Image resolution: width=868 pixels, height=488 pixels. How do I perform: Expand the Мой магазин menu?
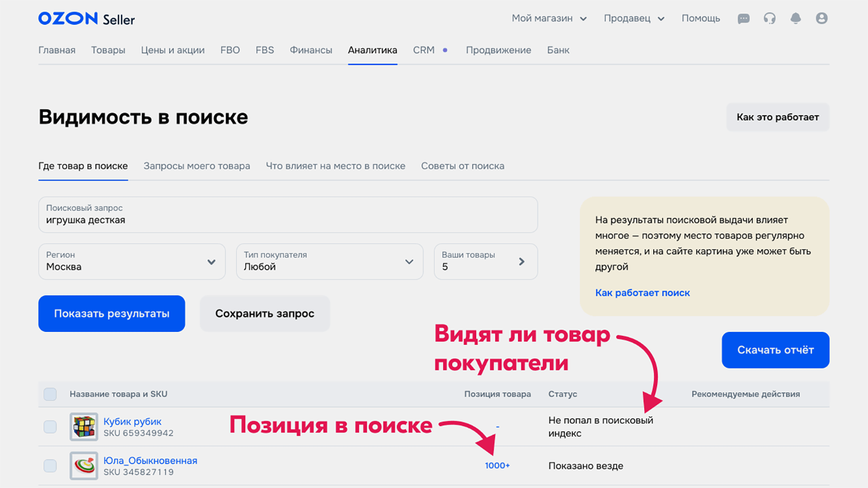[x=549, y=19]
